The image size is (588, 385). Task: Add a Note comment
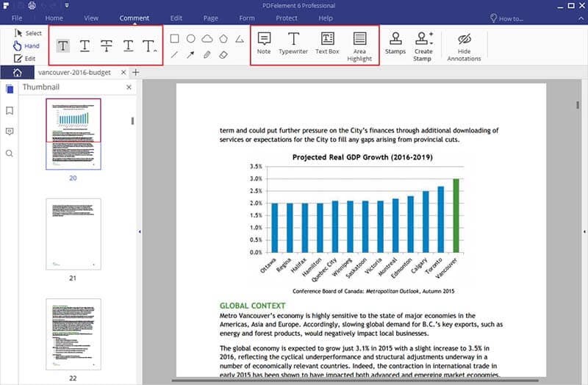click(x=264, y=43)
